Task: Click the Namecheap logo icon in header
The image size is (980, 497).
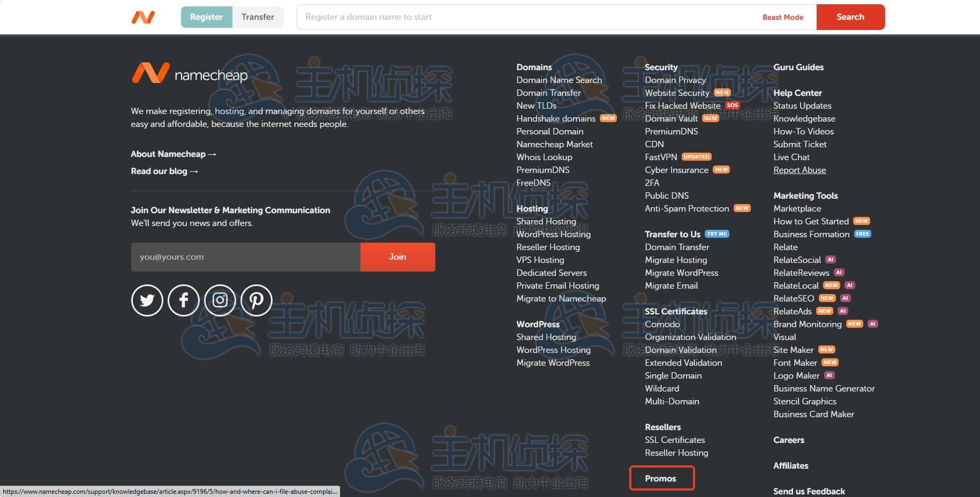Action: (x=143, y=17)
